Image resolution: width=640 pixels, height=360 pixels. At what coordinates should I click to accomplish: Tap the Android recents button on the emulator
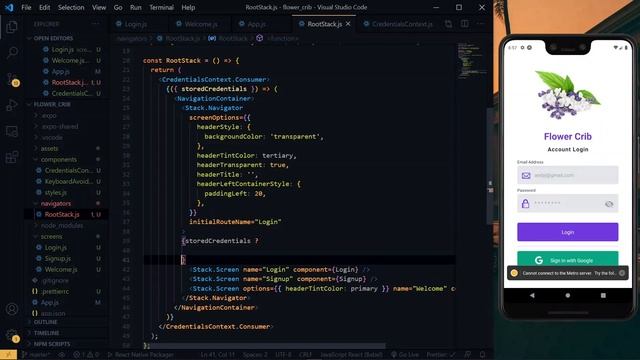click(603, 295)
